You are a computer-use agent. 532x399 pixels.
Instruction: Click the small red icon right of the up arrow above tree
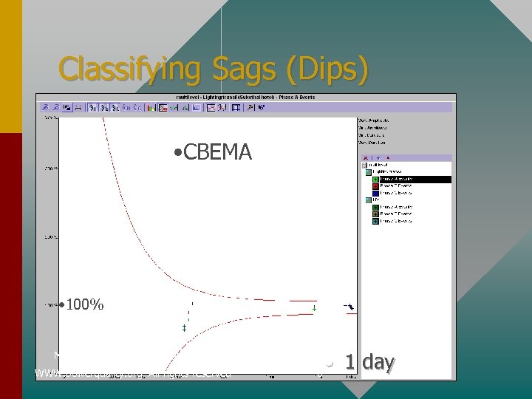[x=388, y=158]
